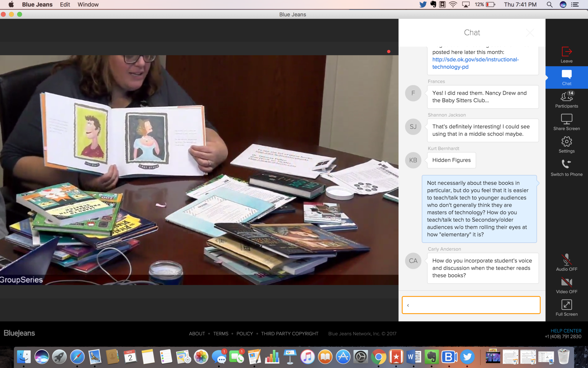Close the Chat panel with X
This screenshot has width=588, height=368.
click(x=530, y=33)
